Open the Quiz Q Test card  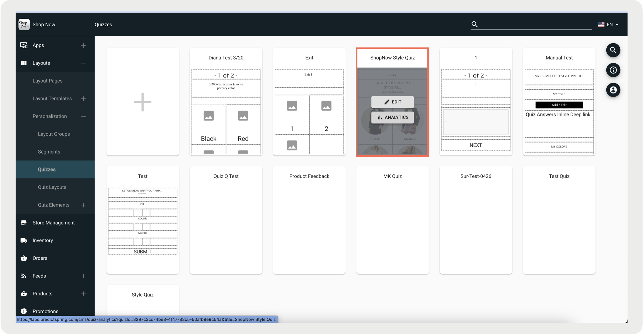pos(226,220)
